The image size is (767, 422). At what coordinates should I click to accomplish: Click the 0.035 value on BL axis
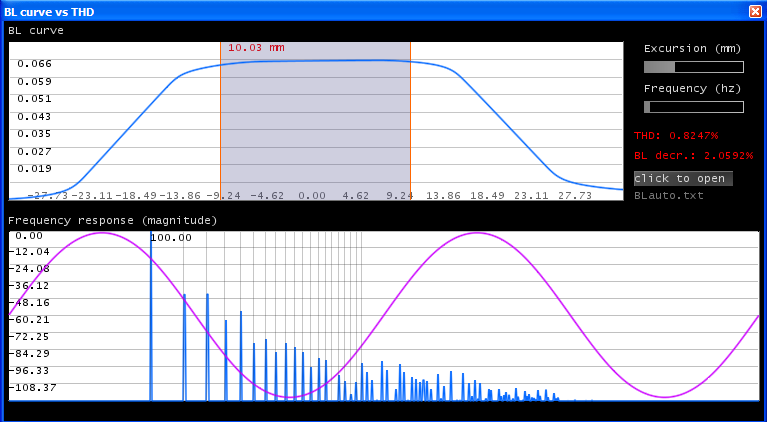(x=34, y=133)
